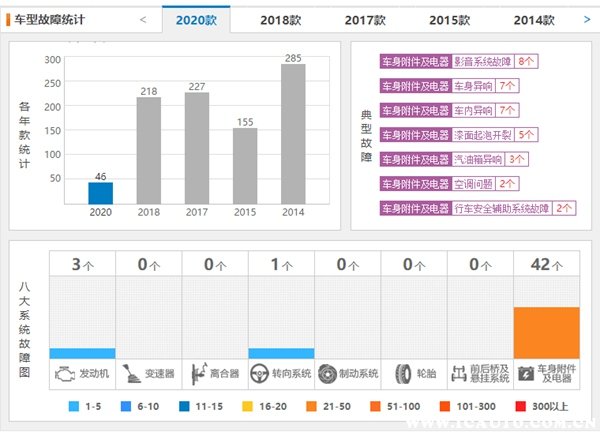Select the 2015款 model year tab
Viewport: 600px width, 432px height.
(451, 19)
